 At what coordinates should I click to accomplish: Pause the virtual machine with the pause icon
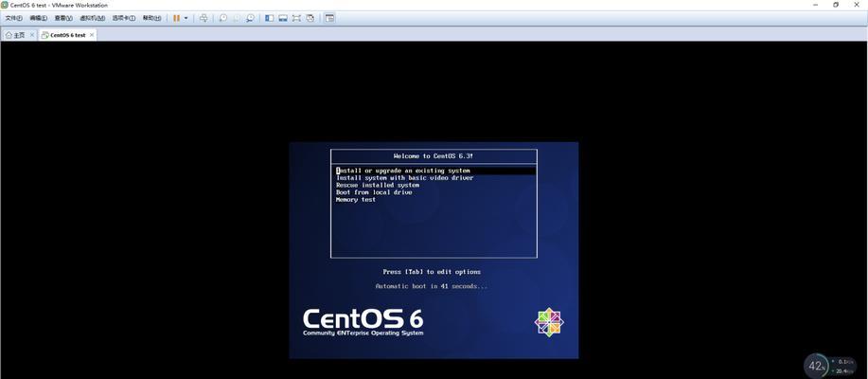pyautogui.click(x=176, y=18)
